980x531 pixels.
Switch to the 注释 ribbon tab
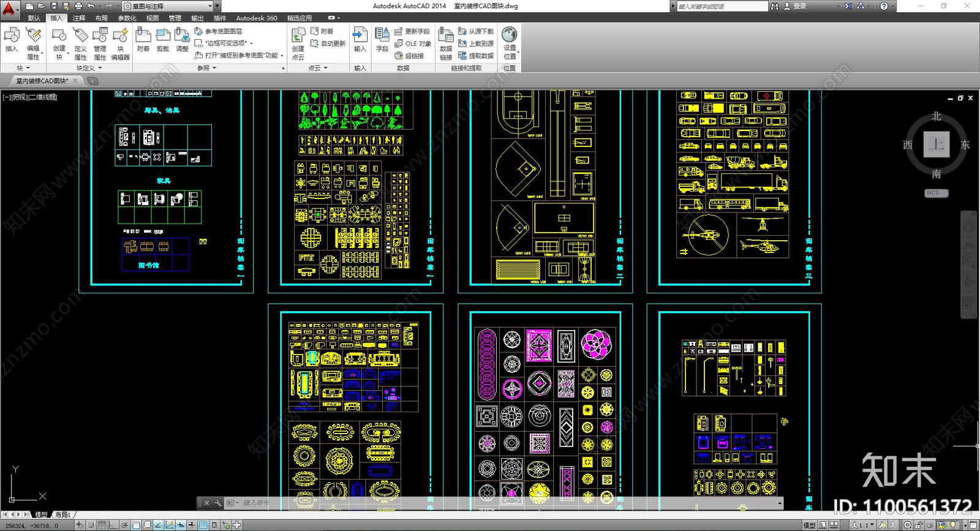pos(79,18)
